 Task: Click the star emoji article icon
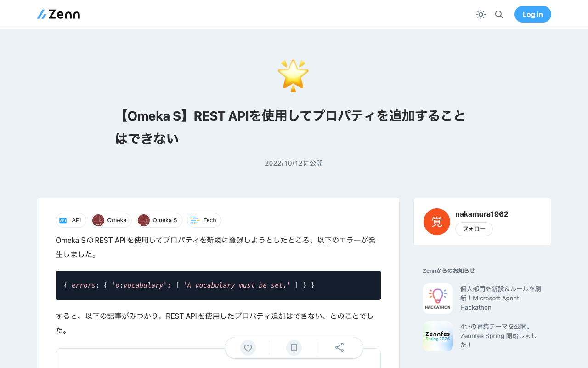[x=293, y=75]
